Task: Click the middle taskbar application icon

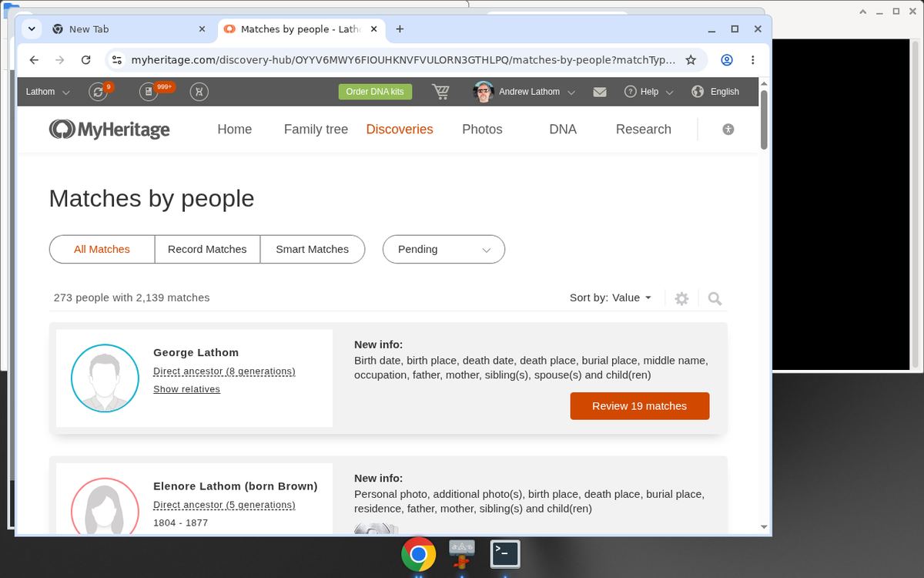Action: point(462,553)
